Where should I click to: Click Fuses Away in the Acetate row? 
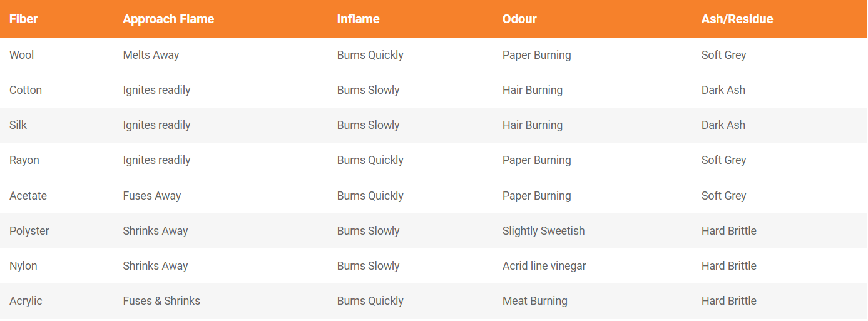click(x=152, y=196)
